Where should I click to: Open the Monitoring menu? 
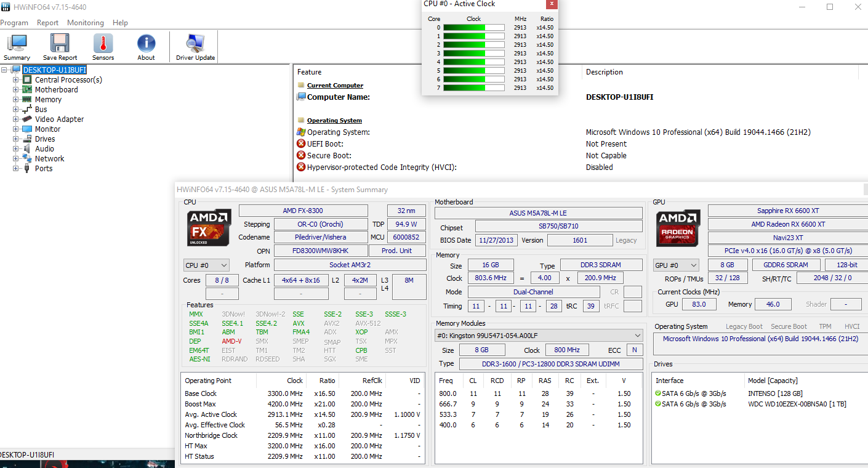[x=86, y=23]
